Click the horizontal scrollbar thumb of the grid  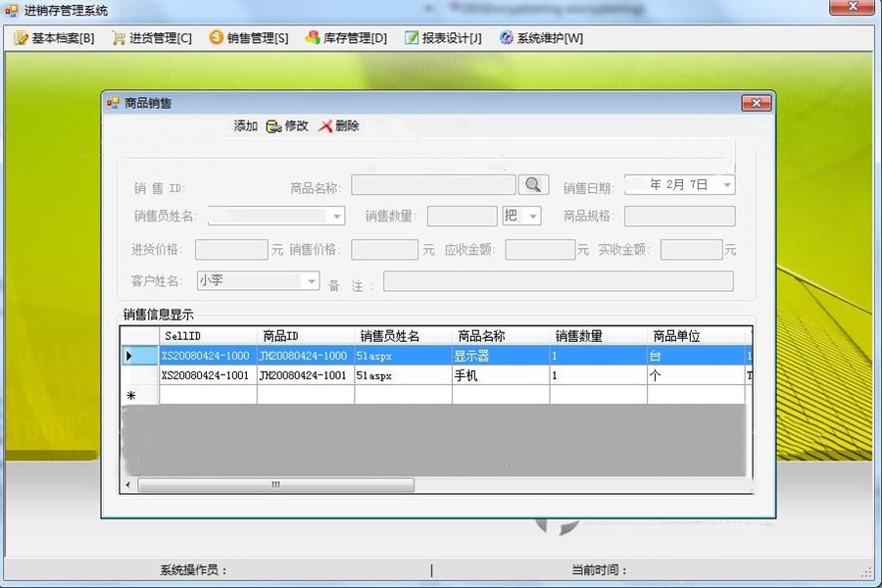pos(275,484)
